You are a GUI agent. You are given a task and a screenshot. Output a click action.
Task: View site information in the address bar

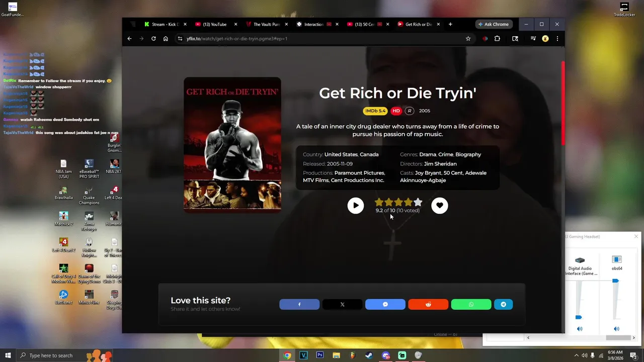[x=180, y=39]
